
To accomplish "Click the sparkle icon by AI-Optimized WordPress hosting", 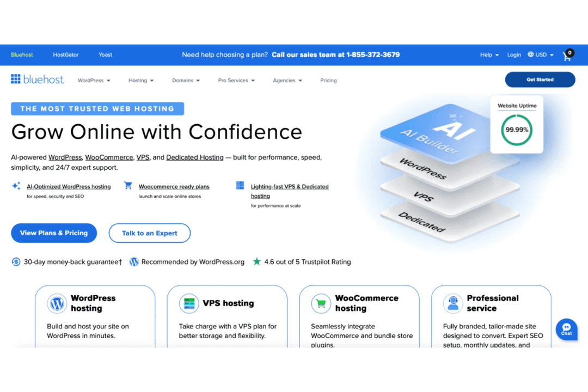I will tap(16, 186).
